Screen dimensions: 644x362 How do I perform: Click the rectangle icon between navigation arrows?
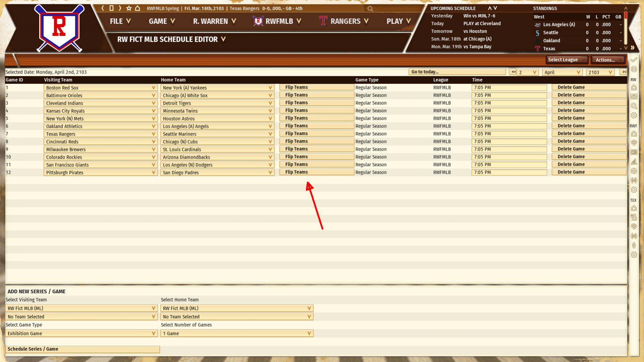[x=111, y=8]
